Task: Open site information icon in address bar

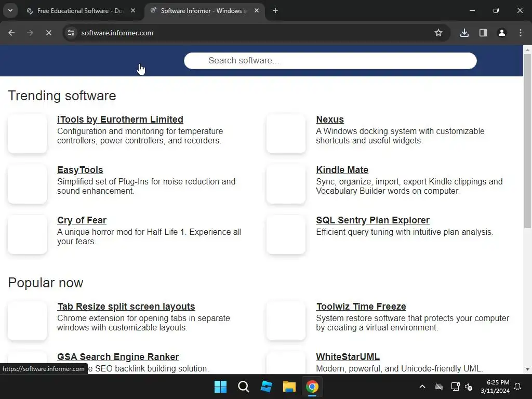Action: (x=71, y=33)
